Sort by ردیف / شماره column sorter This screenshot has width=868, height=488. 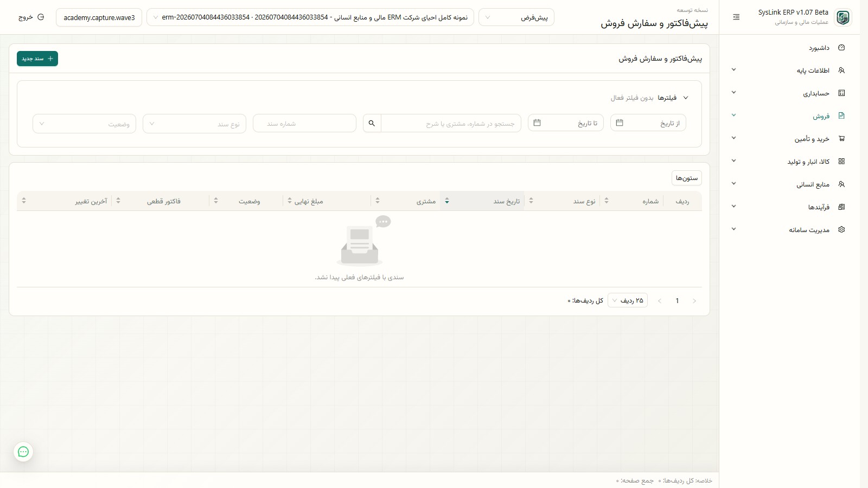tap(607, 201)
